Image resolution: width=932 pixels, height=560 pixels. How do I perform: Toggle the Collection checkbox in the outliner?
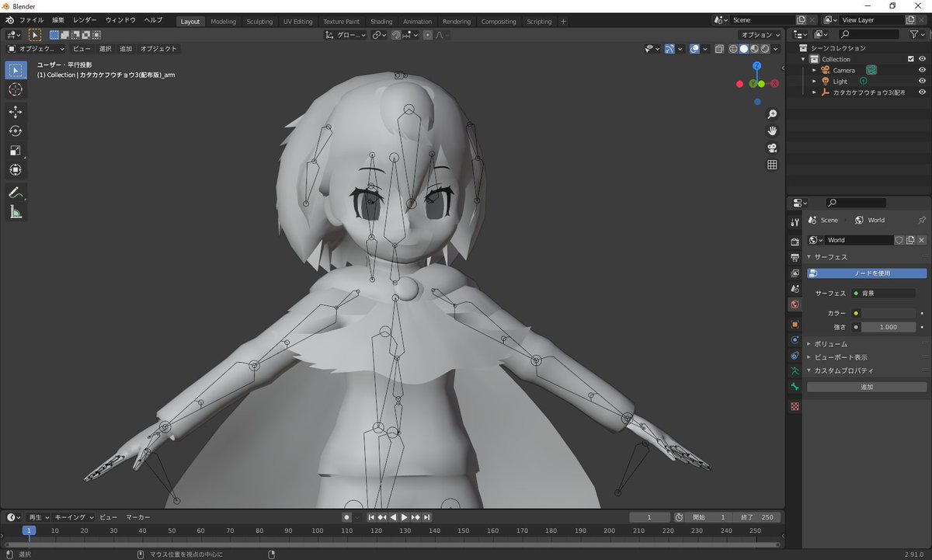tap(911, 58)
